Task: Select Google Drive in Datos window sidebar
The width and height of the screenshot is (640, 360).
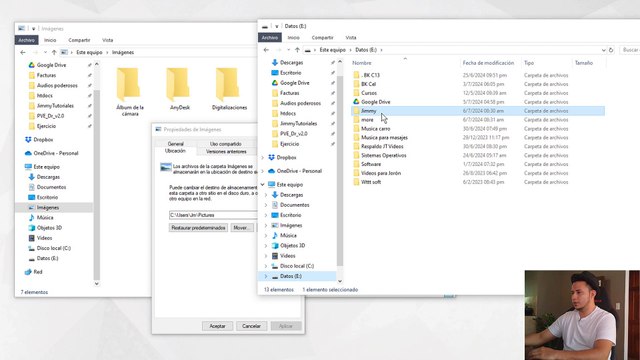Action: [294, 83]
